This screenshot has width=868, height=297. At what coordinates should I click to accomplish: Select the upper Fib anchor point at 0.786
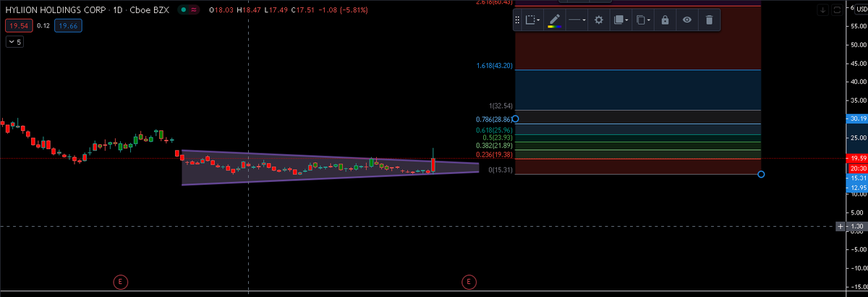pyautogui.click(x=515, y=119)
